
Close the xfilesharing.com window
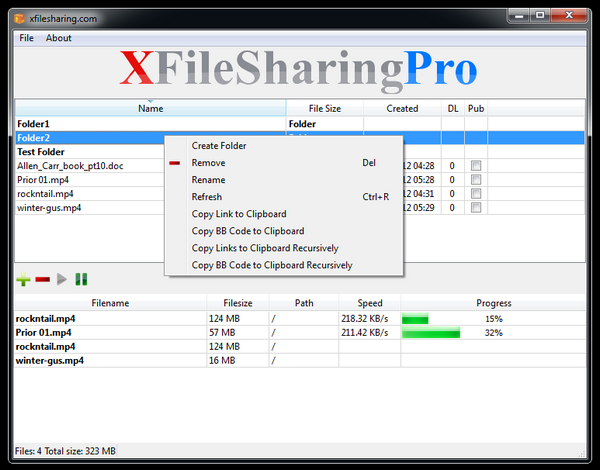click(569, 16)
